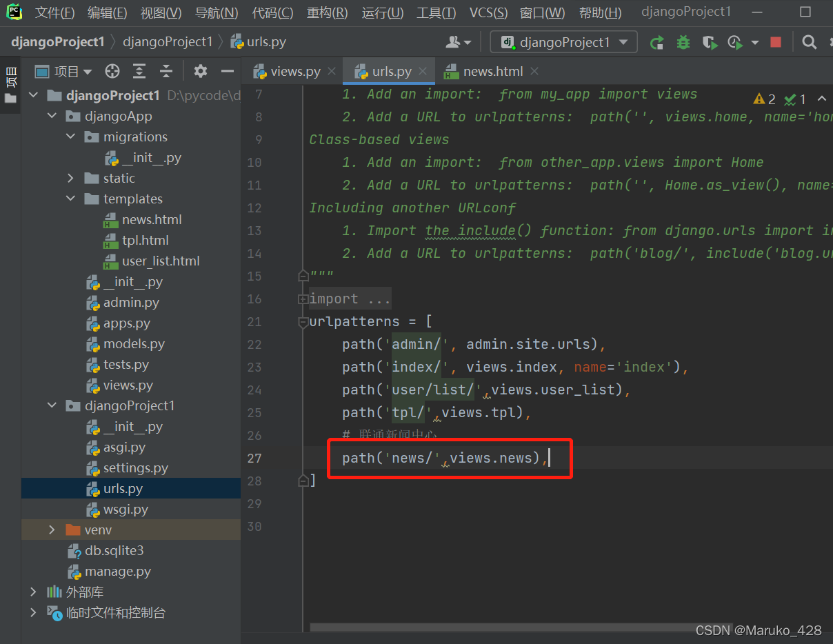Select settings.py in project tree
Viewport: 833px width, 644px height.
click(135, 467)
